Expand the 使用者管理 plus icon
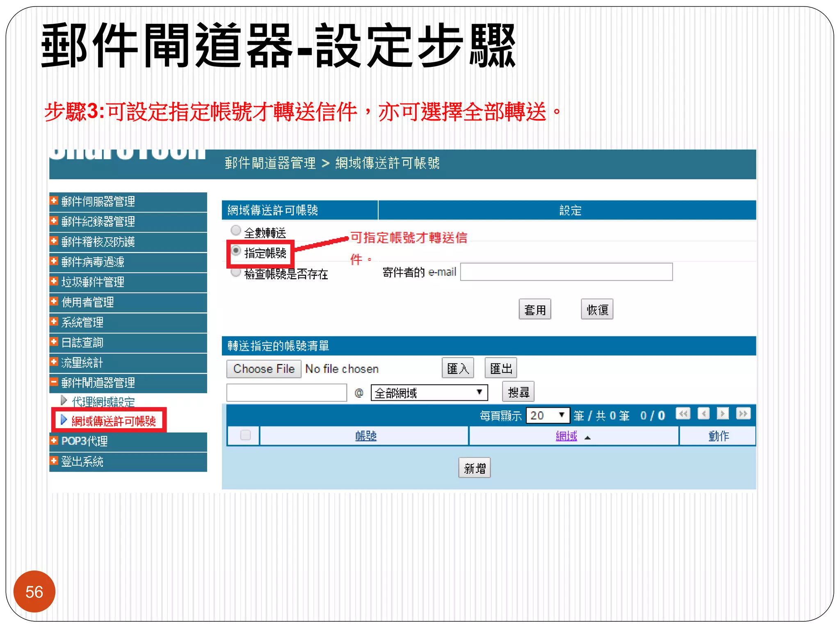This screenshot has height=630, width=840. pos(54,301)
